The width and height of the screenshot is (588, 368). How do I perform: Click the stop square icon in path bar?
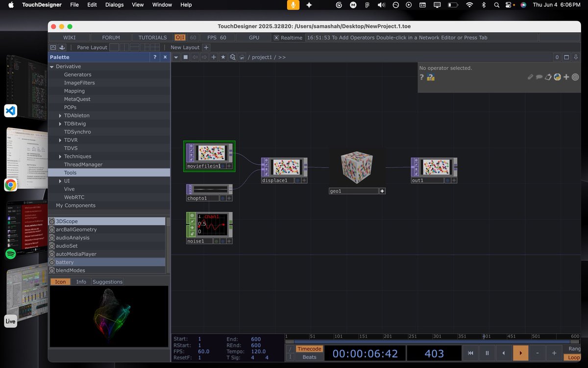pyautogui.click(x=186, y=57)
